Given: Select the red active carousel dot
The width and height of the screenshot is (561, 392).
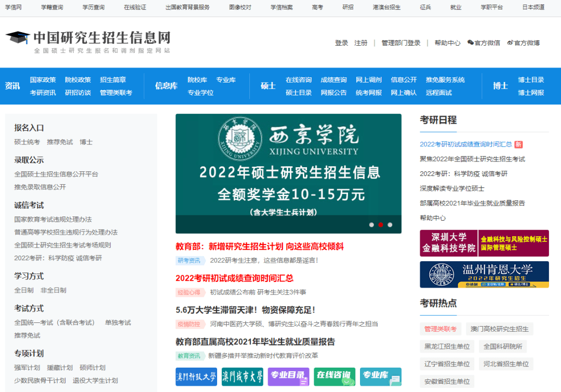Looking at the screenshot, I should point(381,225).
